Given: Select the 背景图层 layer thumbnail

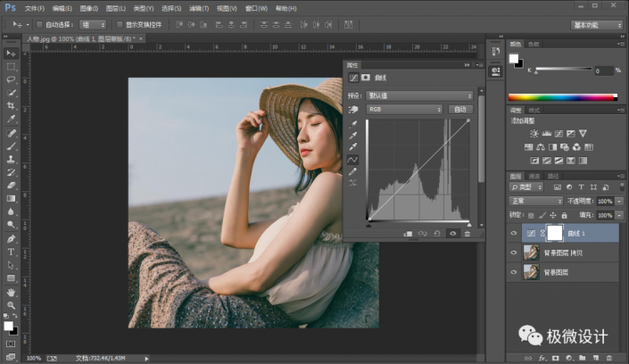Looking at the screenshot, I should (530, 273).
